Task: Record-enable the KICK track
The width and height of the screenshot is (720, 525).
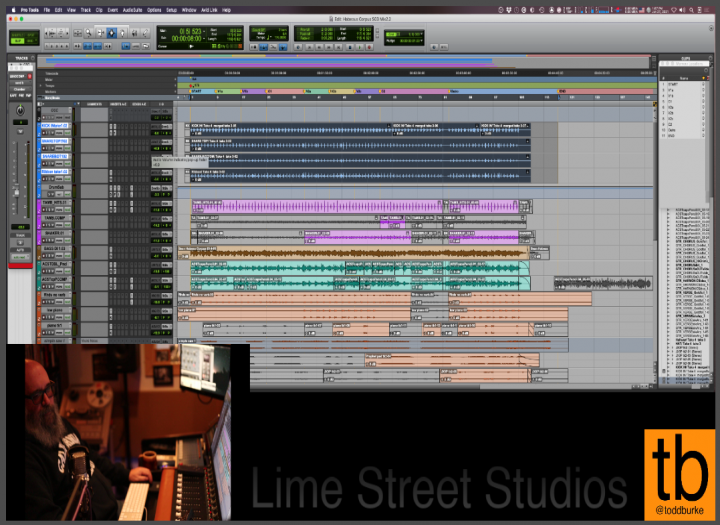Action: [45, 133]
